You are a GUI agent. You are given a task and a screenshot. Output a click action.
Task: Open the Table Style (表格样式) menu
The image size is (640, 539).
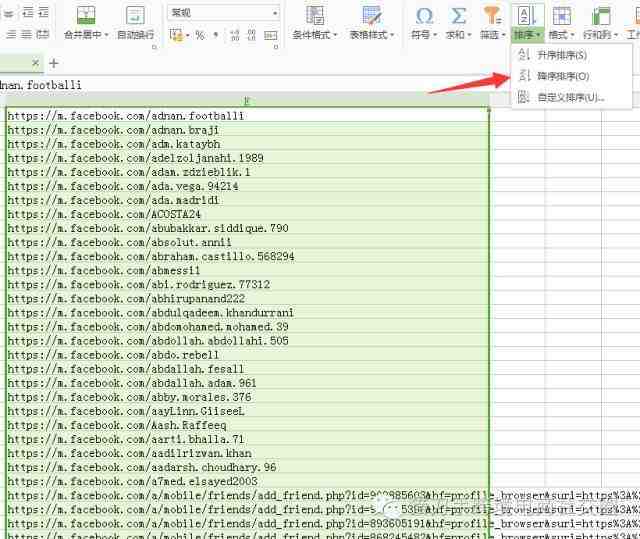tap(372, 22)
